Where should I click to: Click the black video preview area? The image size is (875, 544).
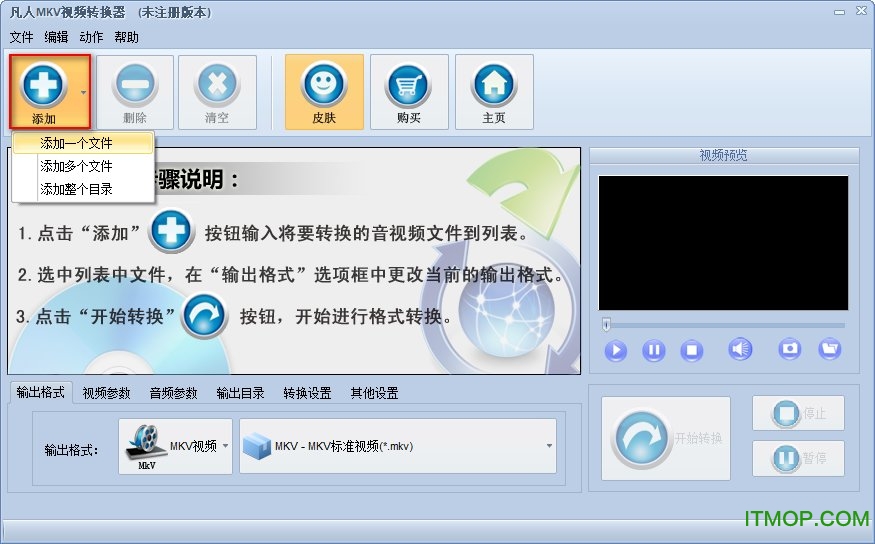723,243
